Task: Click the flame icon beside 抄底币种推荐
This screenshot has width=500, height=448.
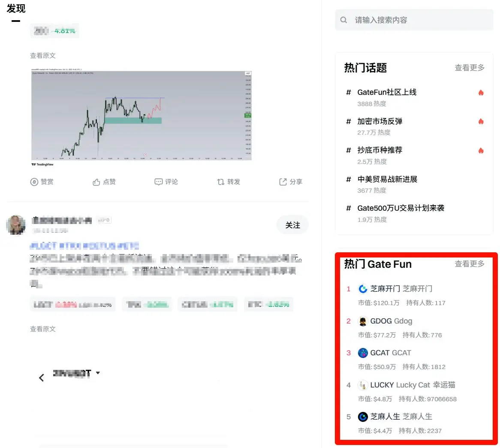Action: [x=481, y=151]
